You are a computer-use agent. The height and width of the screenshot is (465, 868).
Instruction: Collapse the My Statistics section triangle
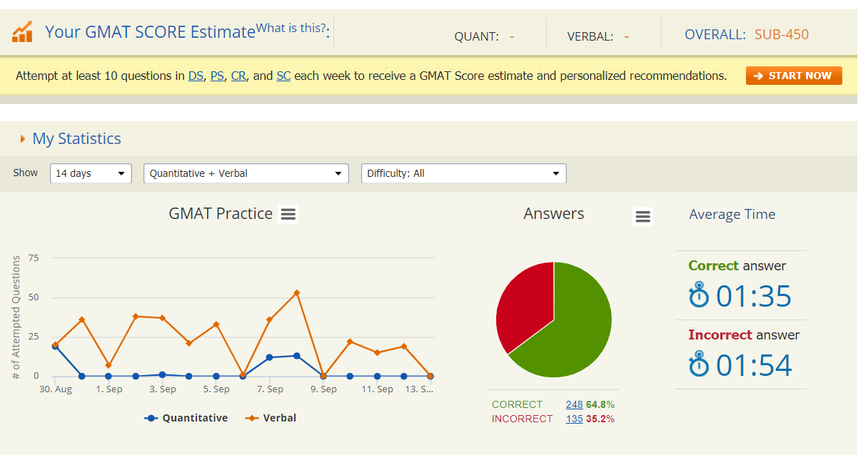pos(23,139)
